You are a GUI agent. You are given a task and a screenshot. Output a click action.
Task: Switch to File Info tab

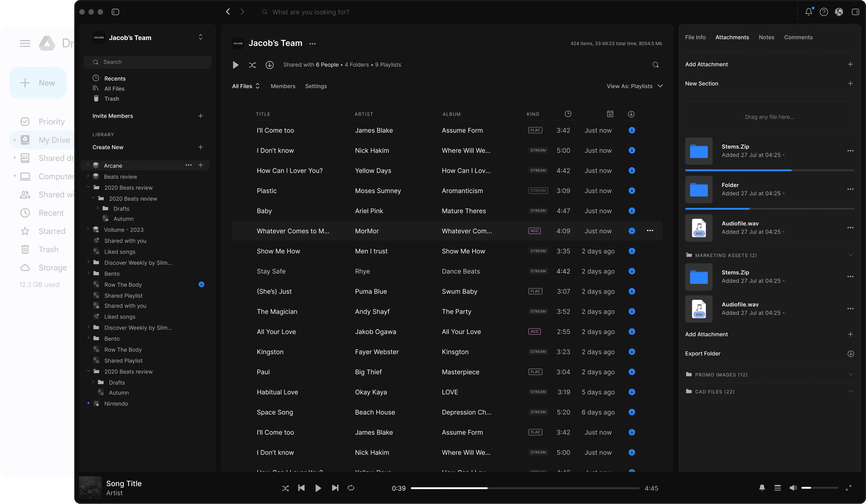click(695, 37)
